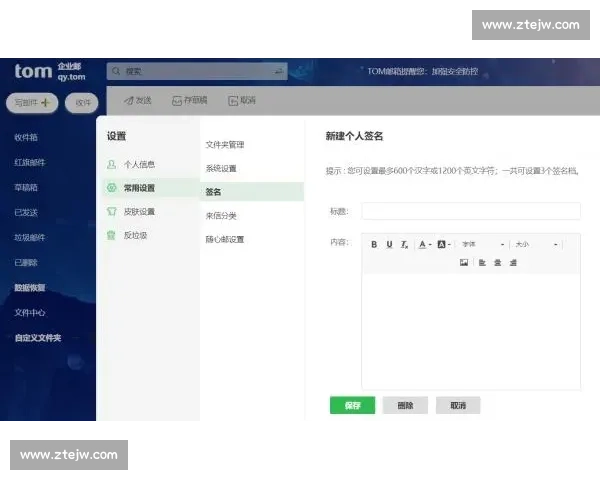
Task: Click the personal info person icon
Action: (x=111, y=165)
